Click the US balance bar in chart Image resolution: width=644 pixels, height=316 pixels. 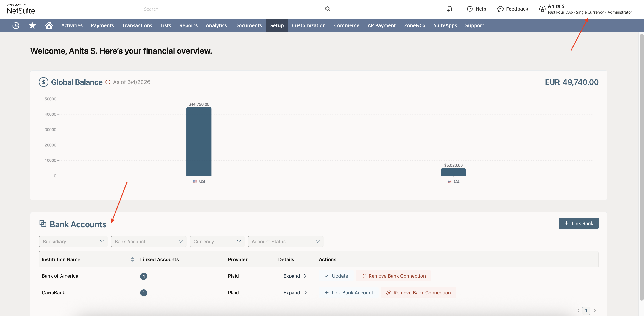coord(199,142)
